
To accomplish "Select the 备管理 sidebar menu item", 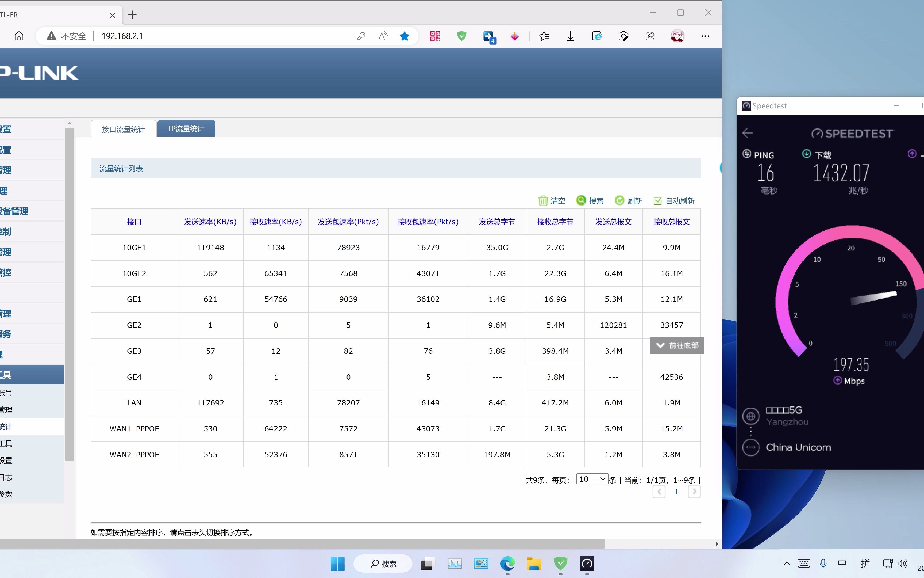I will point(32,211).
